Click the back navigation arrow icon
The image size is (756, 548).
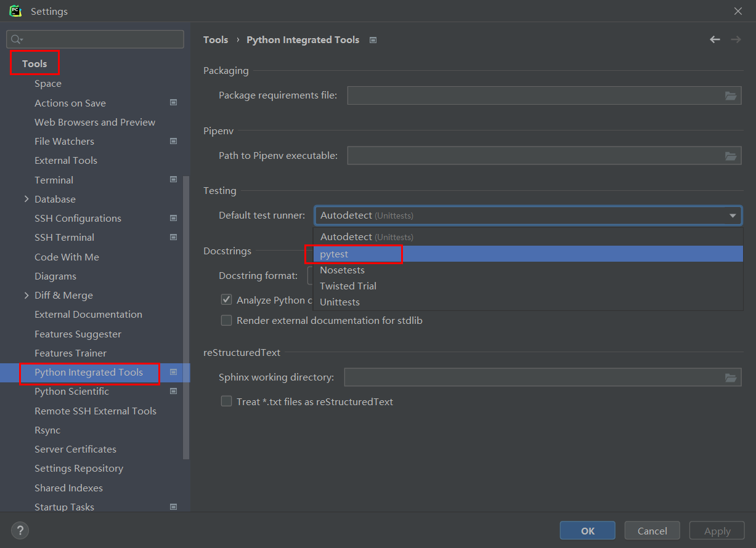pyautogui.click(x=715, y=39)
